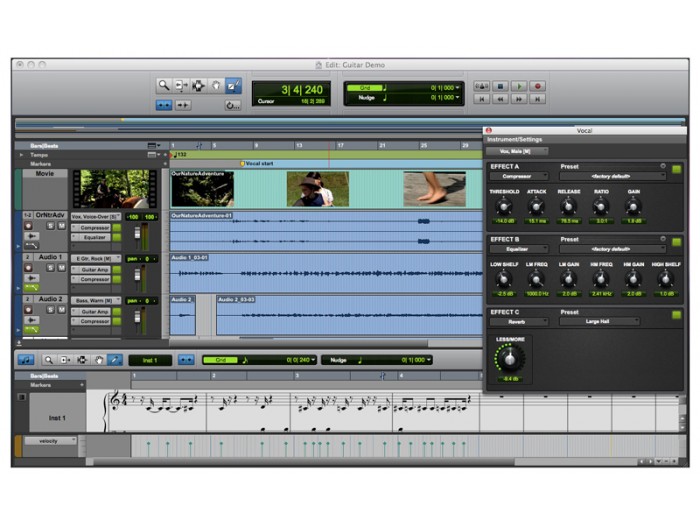Click the Less/More reverb knob

coord(509,358)
